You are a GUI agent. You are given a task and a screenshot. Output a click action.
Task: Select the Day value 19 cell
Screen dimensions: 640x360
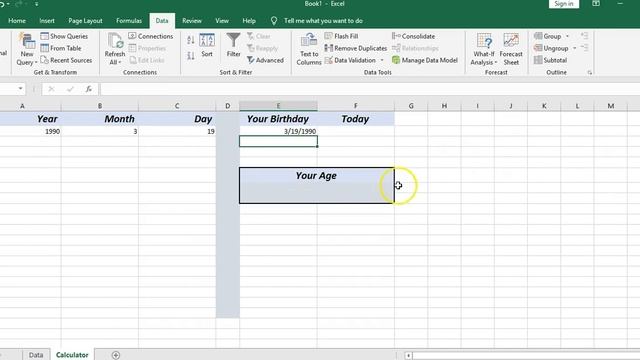(177, 131)
